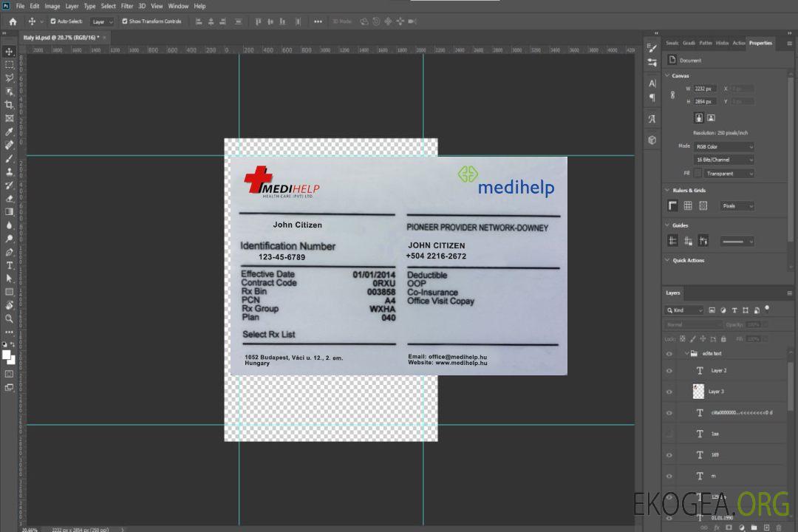Toggle Show Transform Controls checkbox
Screen dimensions: 798x532
coord(125,21)
